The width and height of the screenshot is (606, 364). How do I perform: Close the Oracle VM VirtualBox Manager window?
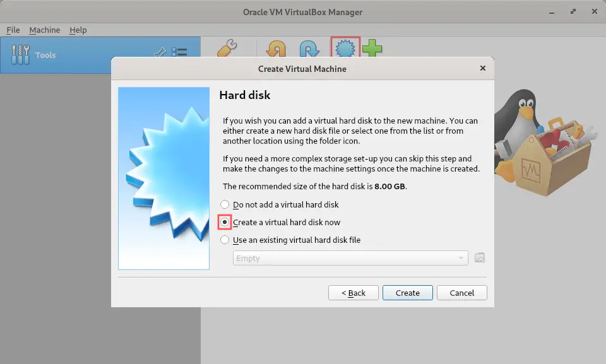click(595, 11)
